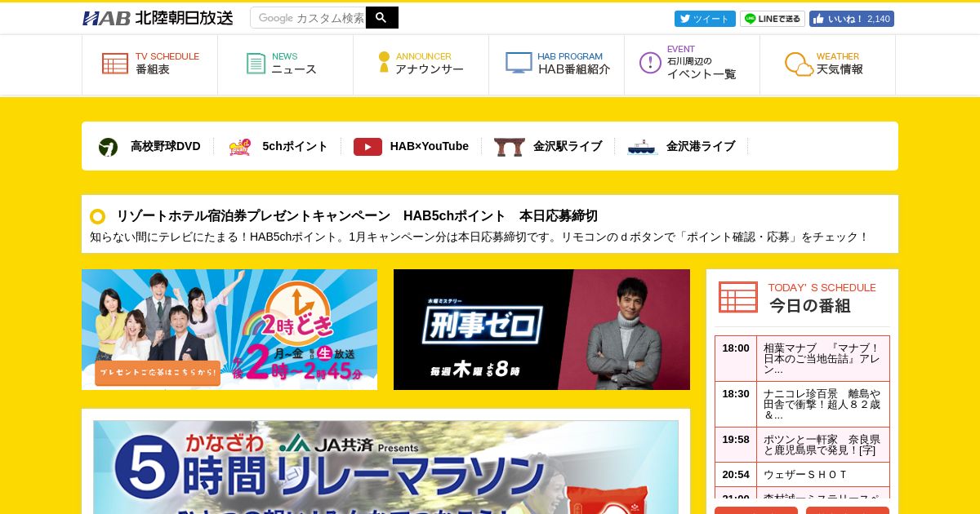Open the 5chポイント link

295,146
